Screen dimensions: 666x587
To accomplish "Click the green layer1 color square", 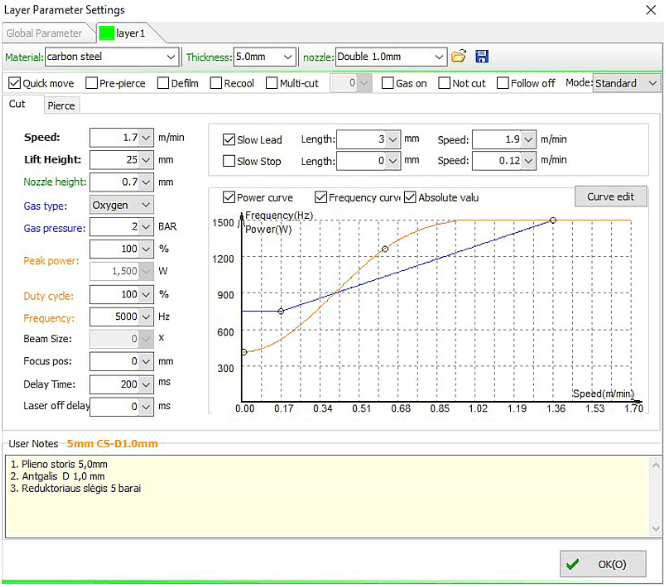I will 107,33.
